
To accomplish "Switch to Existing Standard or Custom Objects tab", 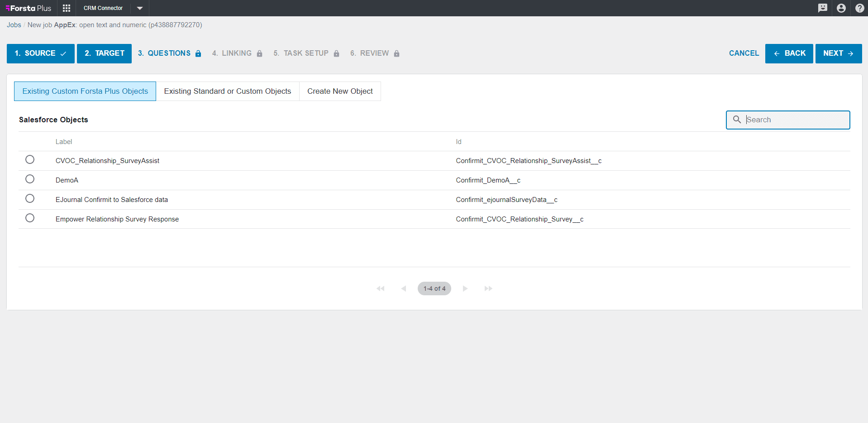I will point(228,91).
